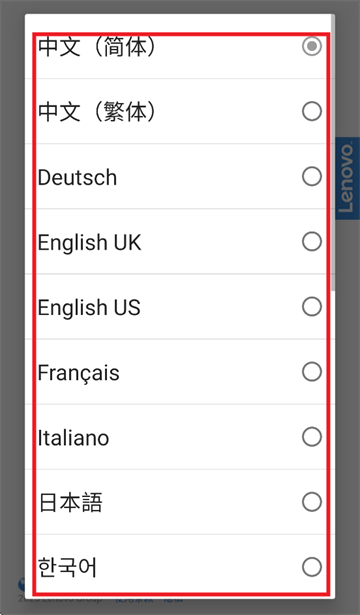Click the 中文（简体）language text
This screenshot has width=360, height=615.
pos(97,47)
